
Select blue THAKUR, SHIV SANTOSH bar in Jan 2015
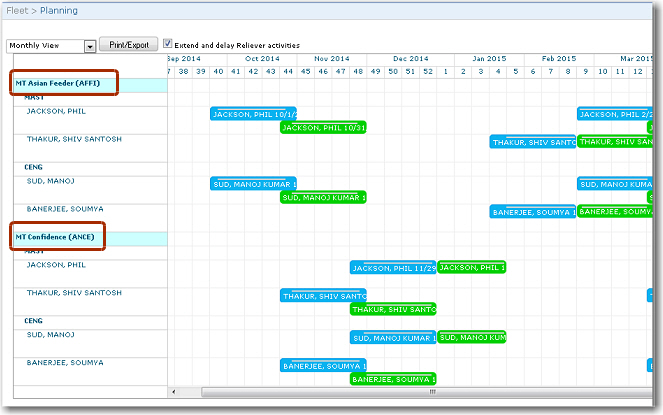(x=532, y=142)
